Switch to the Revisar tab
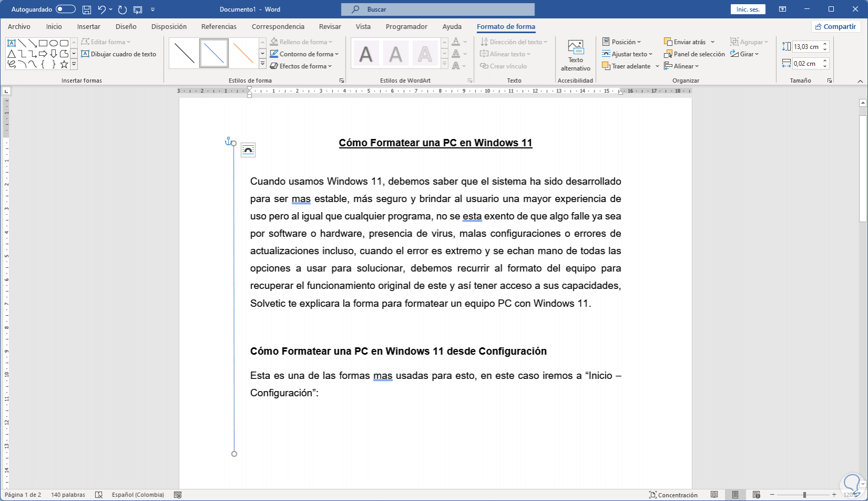Screen dimensions: 868x501 click(330, 27)
